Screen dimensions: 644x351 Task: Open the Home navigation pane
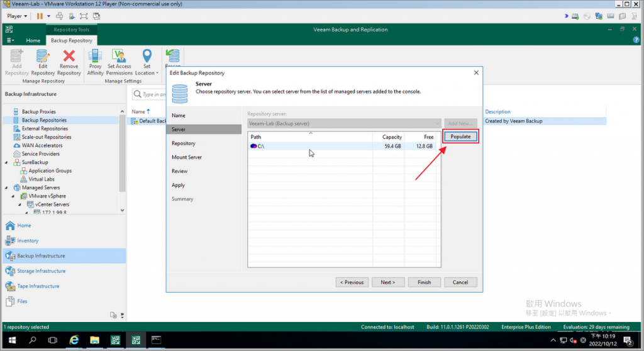tap(65, 226)
